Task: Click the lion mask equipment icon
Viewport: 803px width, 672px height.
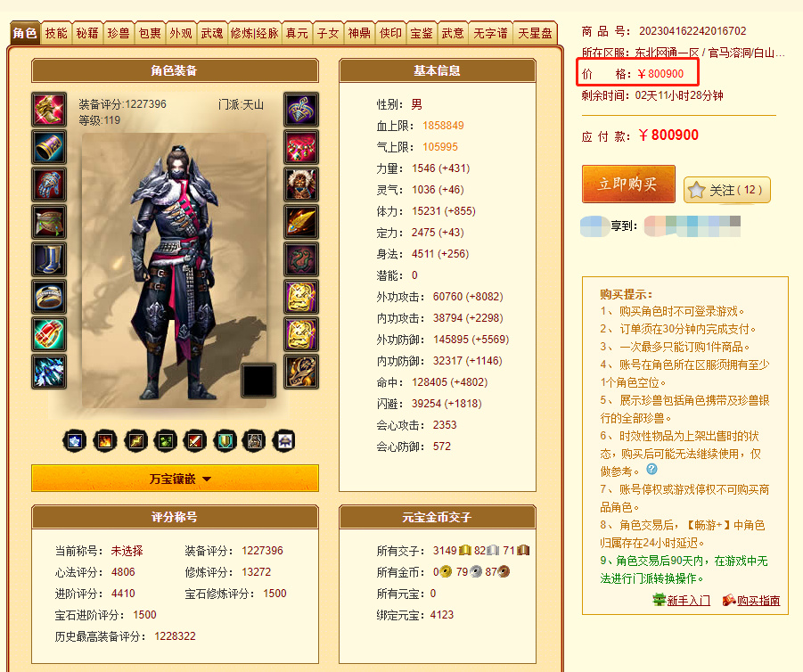Action: 301,184
